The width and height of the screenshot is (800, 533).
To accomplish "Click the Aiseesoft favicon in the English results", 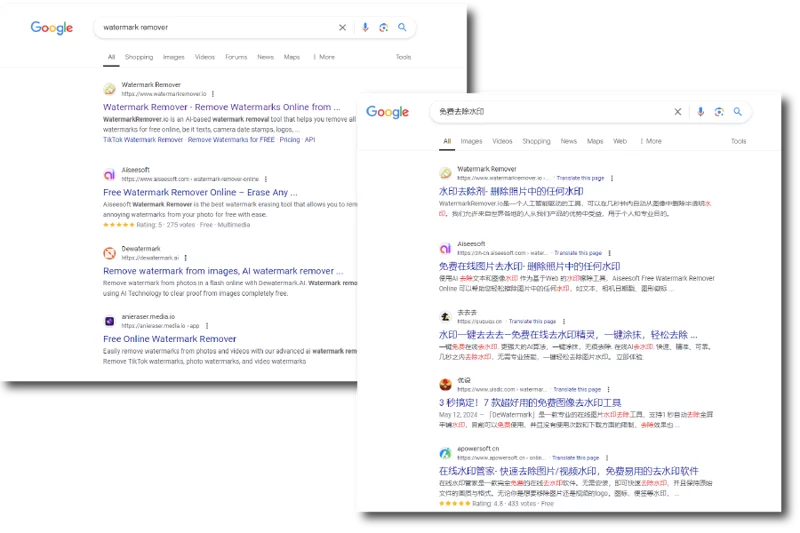I will (x=109, y=174).
